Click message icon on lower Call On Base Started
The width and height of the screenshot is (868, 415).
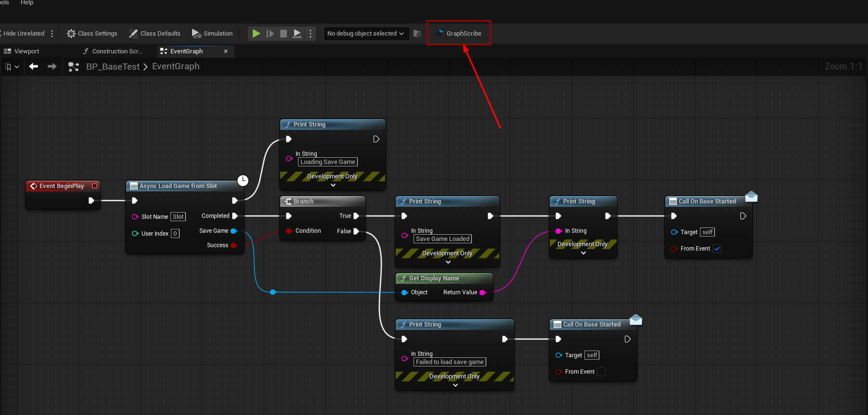point(636,319)
